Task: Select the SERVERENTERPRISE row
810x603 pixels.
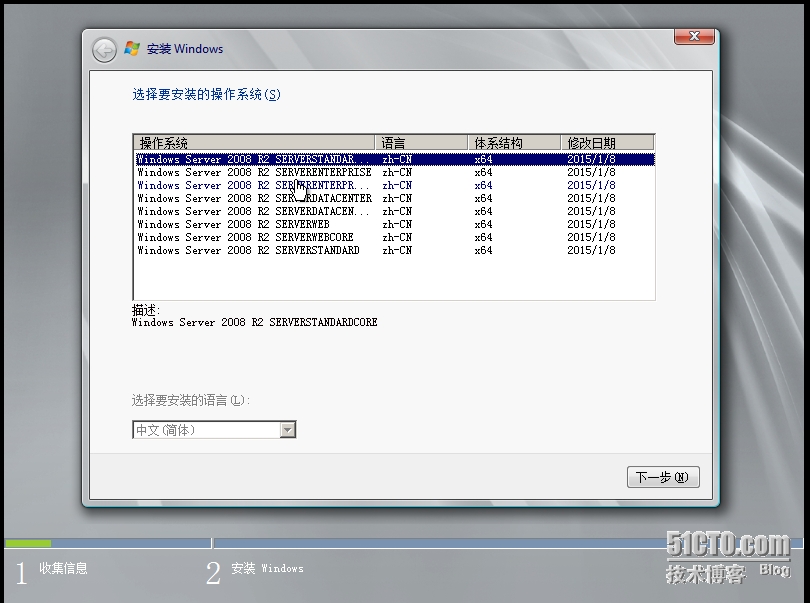Action: [x=395, y=172]
